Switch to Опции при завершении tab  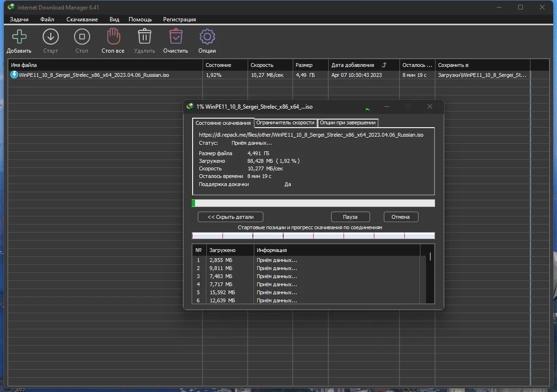tap(348, 122)
